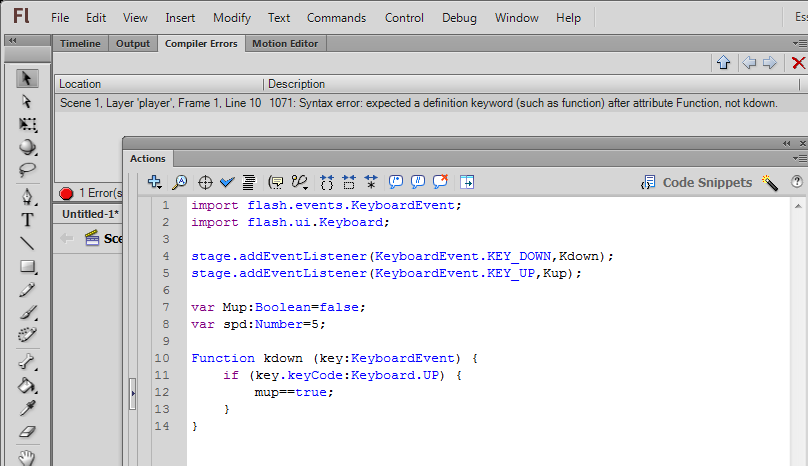Click Add new item to script button
Viewport: 808px width, 466px height.
point(154,182)
